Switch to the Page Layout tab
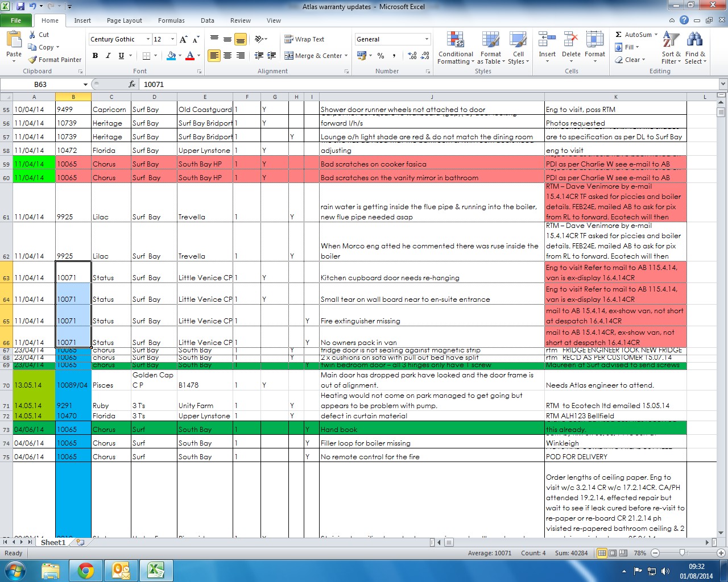 (x=124, y=20)
